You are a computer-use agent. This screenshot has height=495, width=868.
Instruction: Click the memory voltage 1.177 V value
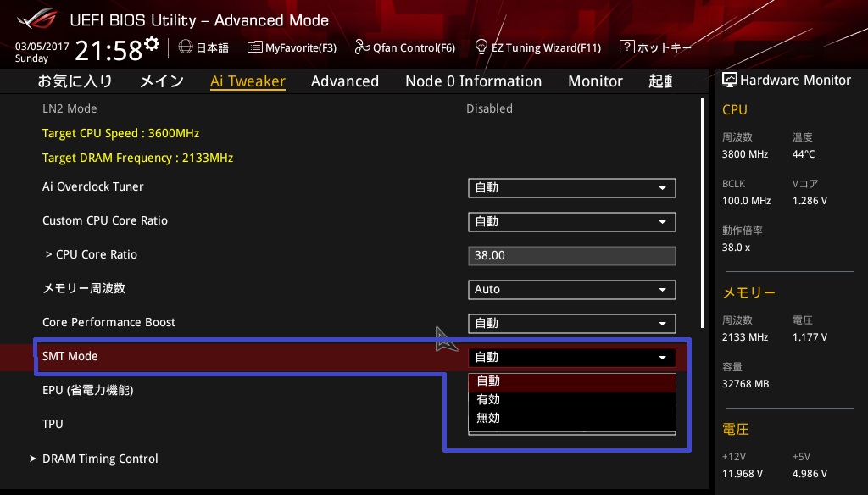(x=810, y=337)
